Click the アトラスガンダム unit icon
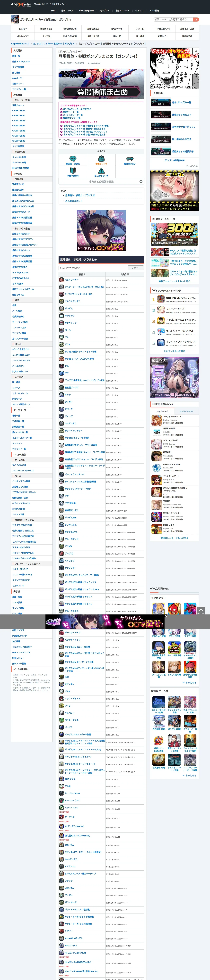 pos(61,301)
